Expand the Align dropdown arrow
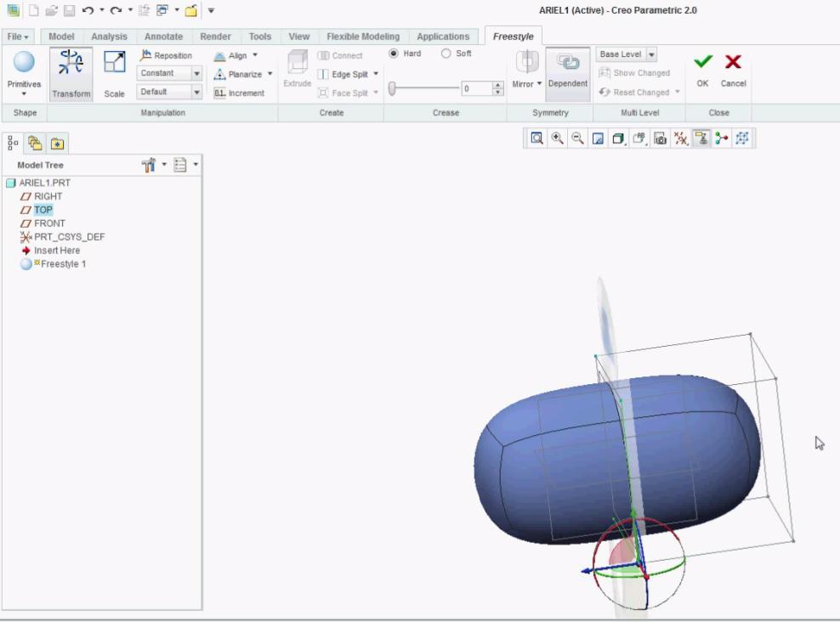Image resolution: width=840 pixels, height=622 pixels. 255,55
